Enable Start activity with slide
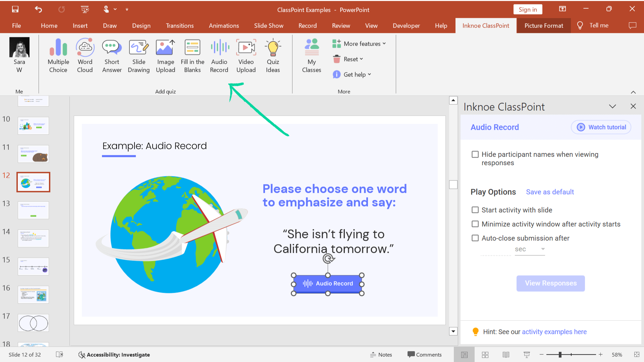Image resolution: width=644 pixels, height=362 pixels. [476, 209]
